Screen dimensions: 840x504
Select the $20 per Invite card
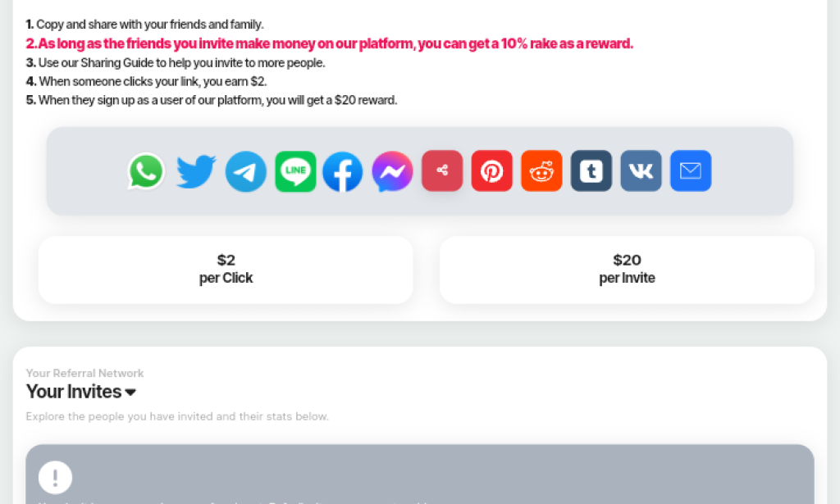pos(627,269)
